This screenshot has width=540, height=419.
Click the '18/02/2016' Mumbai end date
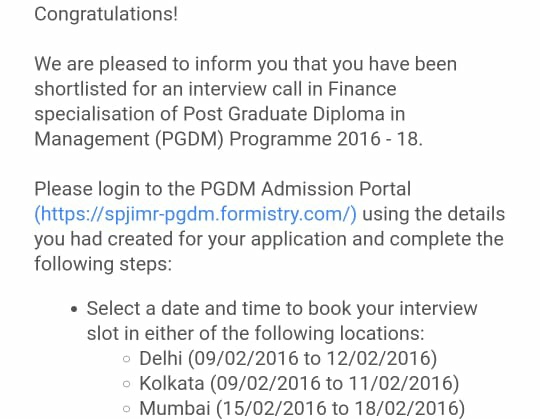[406, 408]
